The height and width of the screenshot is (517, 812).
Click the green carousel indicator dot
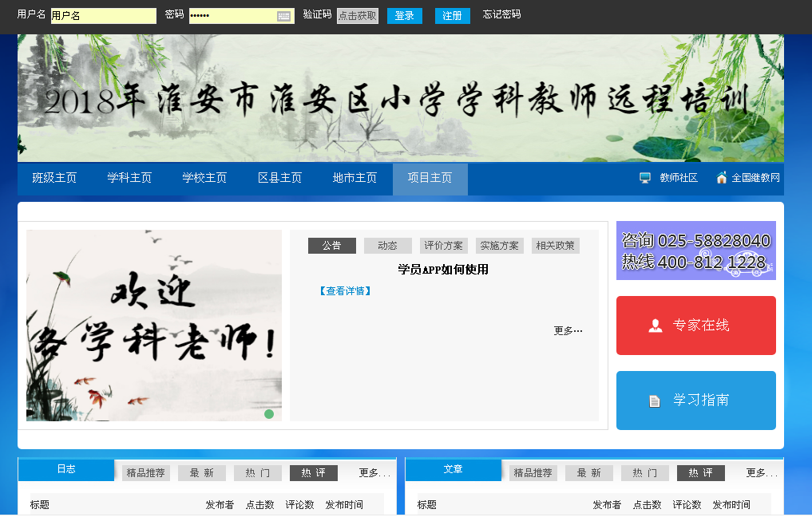pos(269,414)
